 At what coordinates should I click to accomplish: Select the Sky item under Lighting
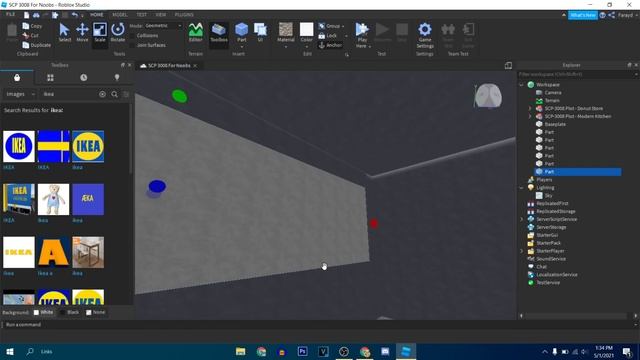click(548, 196)
